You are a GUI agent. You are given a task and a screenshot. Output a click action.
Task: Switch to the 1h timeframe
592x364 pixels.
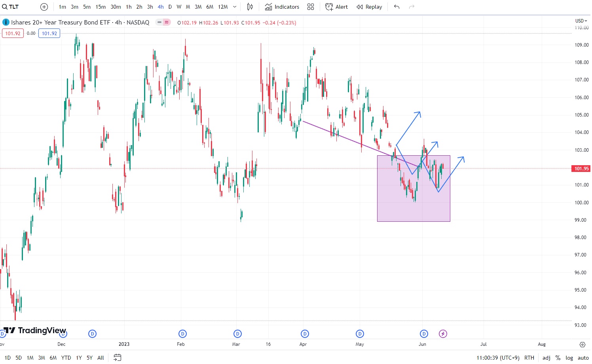[129, 7]
